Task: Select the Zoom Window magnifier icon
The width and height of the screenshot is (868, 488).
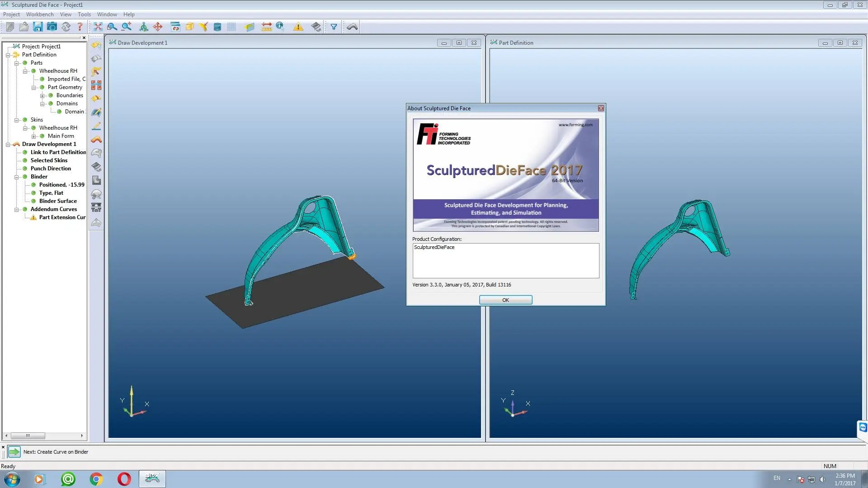Action: (x=112, y=27)
